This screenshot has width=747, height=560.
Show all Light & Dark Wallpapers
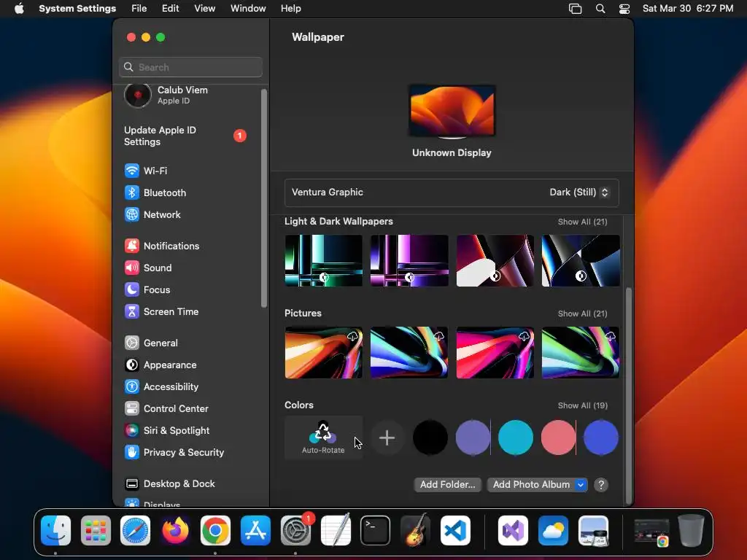click(582, 222)
